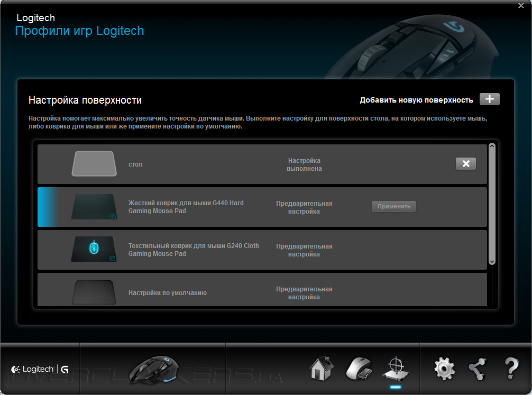Close the Logitech window
This screenshot has width=532, height=395.
point(521,5)
